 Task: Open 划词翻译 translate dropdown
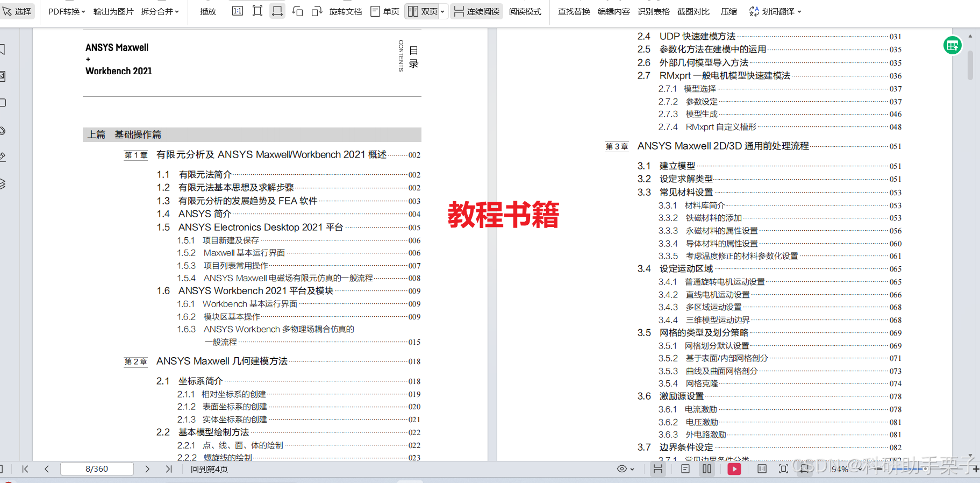[x=799, y=11]
